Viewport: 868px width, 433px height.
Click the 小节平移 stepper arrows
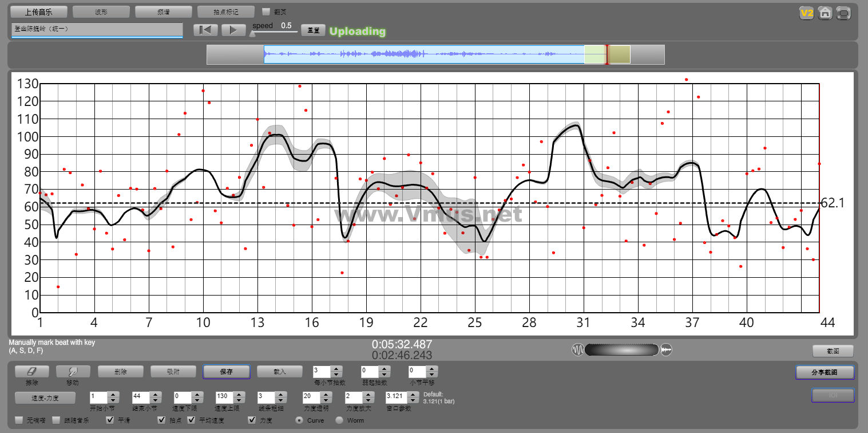[x=433, y=372]
